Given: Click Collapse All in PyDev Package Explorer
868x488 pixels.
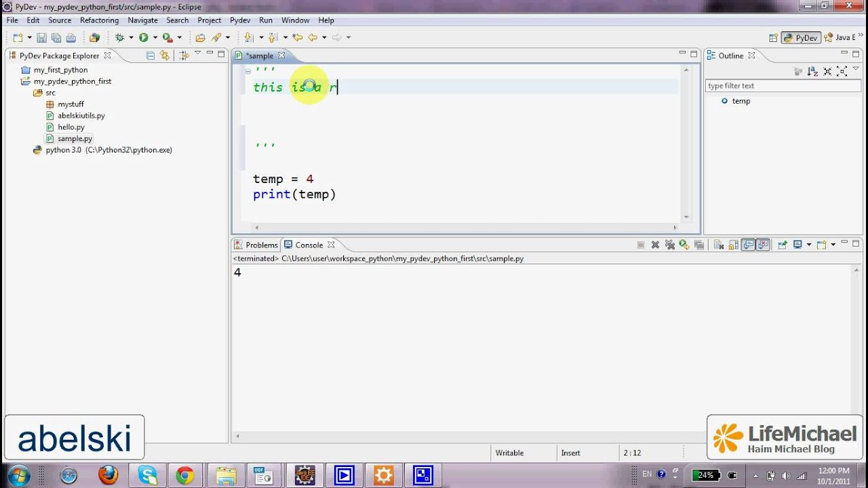Looking at the screenshot, I should coord(151,56).
